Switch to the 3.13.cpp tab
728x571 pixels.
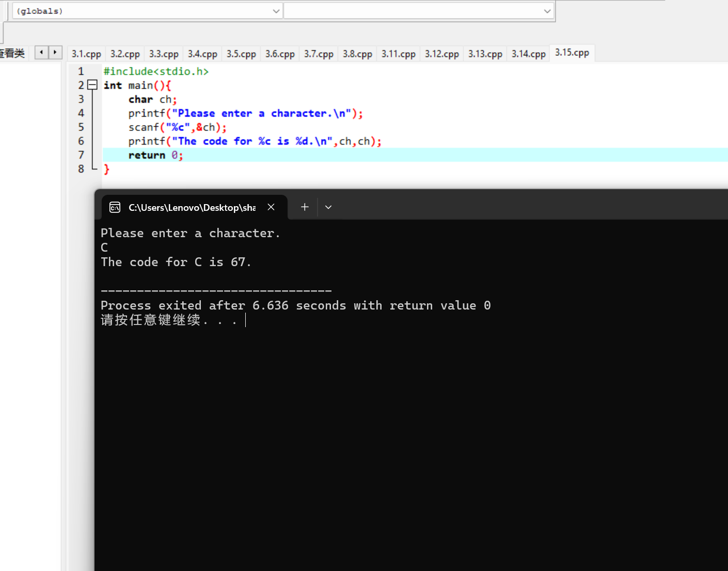click(x=485, y=54)
